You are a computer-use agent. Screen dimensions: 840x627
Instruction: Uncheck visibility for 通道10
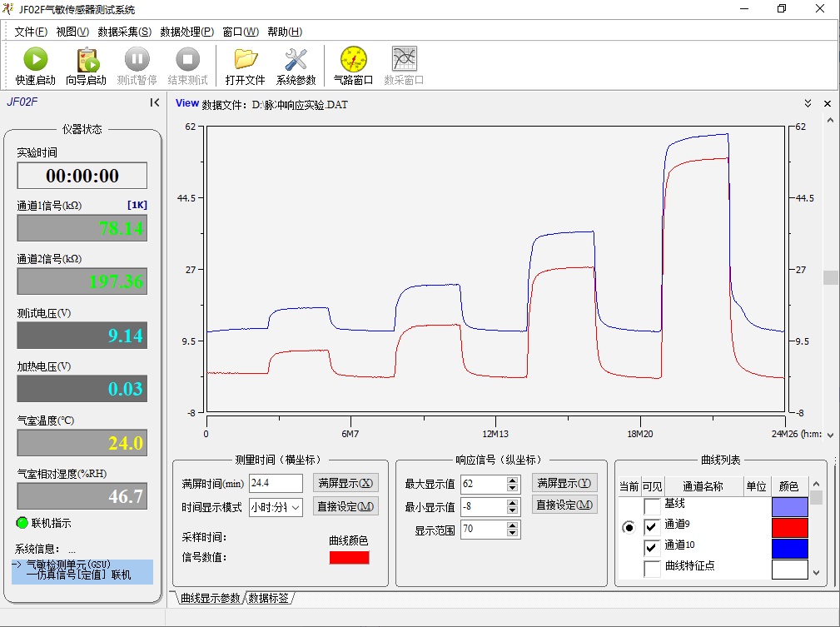652,548
